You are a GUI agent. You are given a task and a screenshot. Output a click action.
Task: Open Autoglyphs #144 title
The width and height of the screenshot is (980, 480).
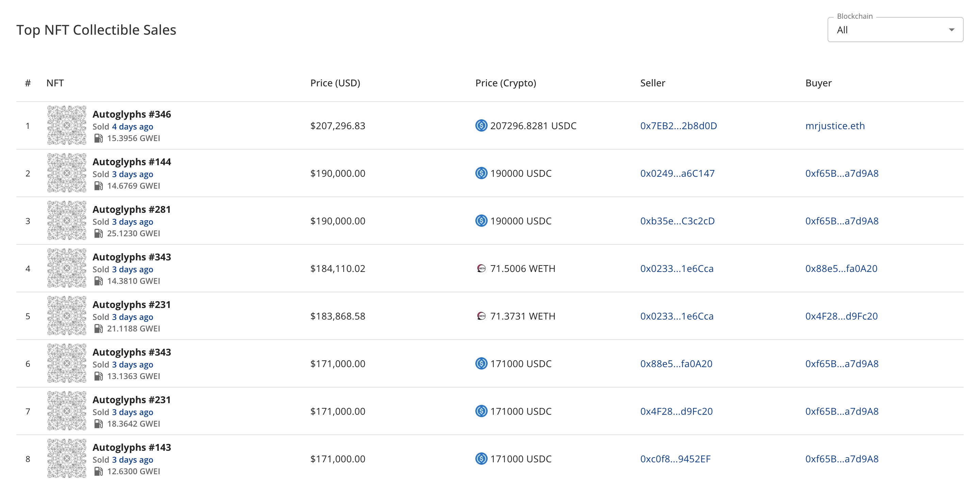point(132,162)
